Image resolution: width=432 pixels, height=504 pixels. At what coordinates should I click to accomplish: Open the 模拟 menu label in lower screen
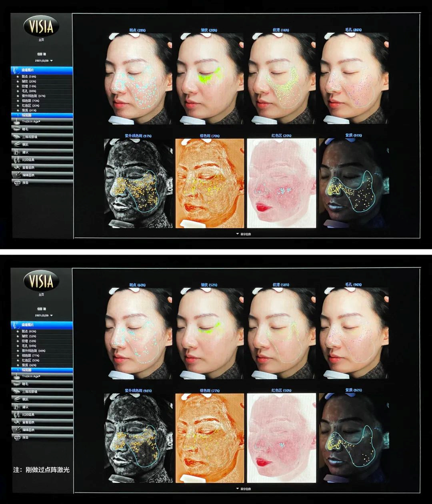coord(25,399)
